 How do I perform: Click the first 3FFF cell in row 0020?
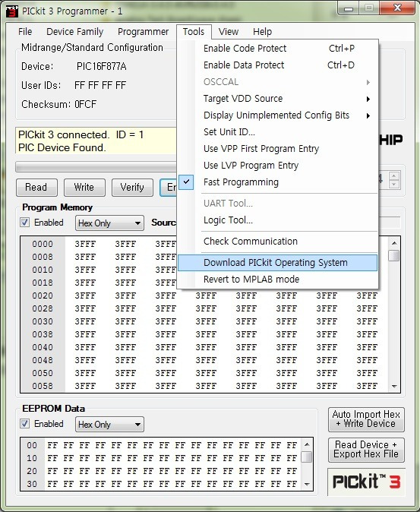(x=85, y=296)
